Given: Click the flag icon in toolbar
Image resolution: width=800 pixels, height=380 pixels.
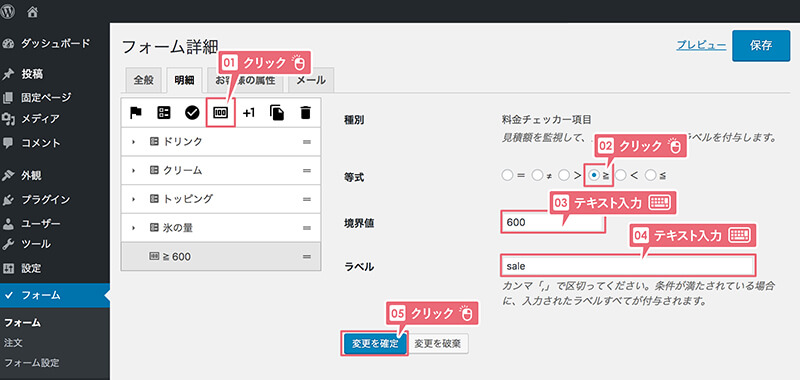Looking at the screenshot, I should (136, 113).
